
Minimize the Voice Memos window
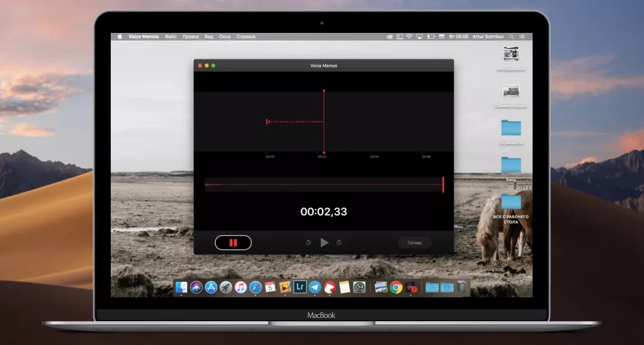tap(207, 66)
